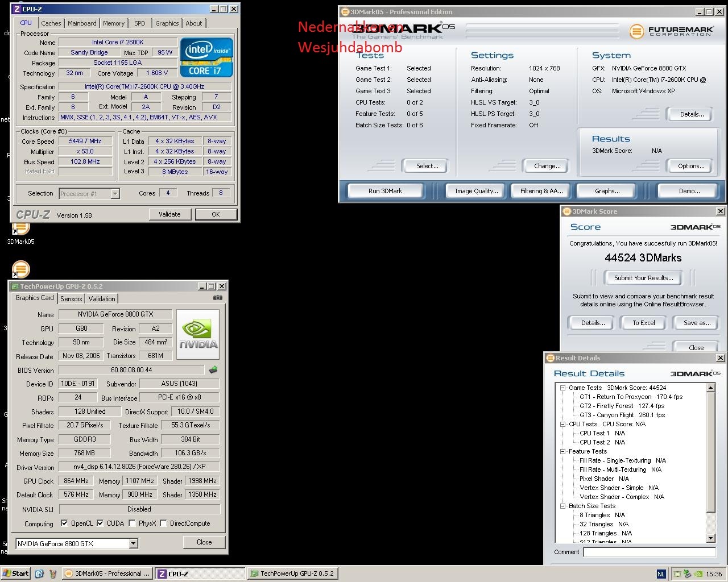Open the Sensors tab in GPU-Z
728x582 pixels.
pyautogui.click(x=71, y=299)
